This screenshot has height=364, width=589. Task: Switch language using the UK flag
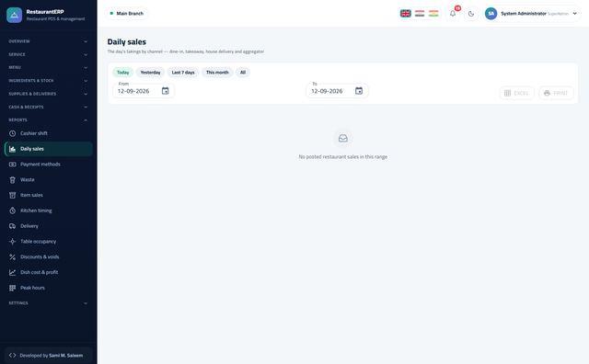coord(405,14)
